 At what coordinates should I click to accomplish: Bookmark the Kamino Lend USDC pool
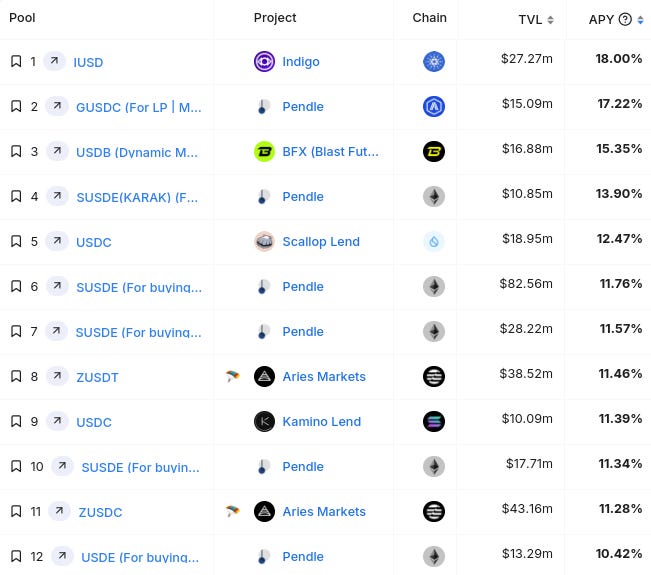coord(16,421)
